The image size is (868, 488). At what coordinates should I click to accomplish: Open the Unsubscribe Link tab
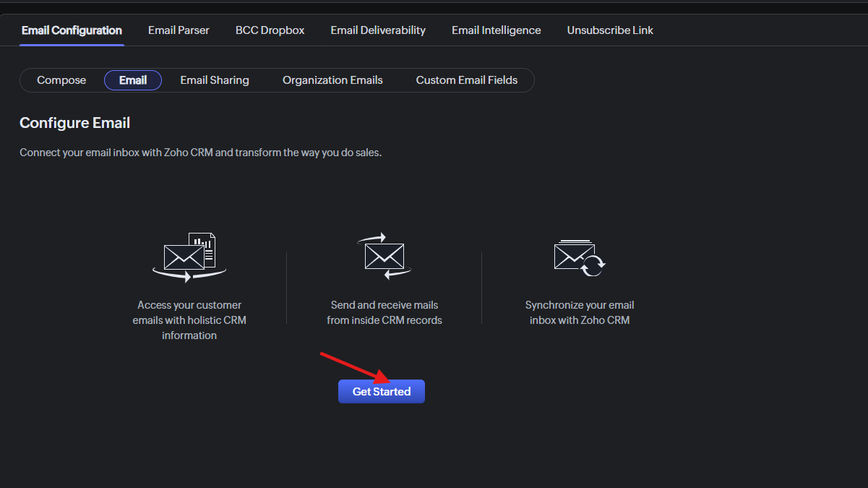tap(610, 30)
